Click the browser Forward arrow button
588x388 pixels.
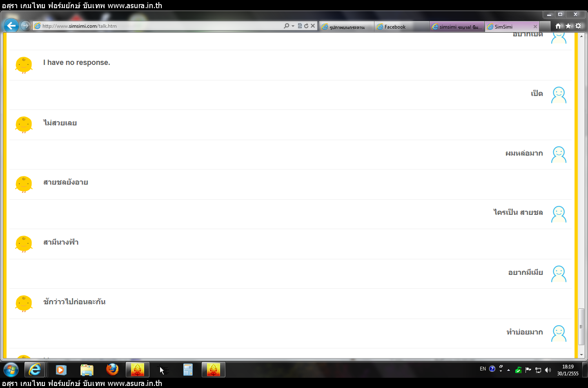coord(25,26)
